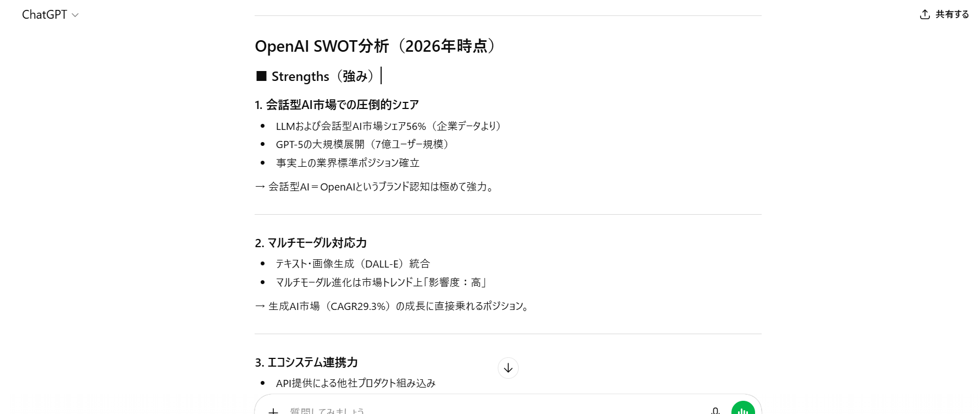
Task: Select heading 会話型AI市場での圧倒的シェア
Action: 337,105
